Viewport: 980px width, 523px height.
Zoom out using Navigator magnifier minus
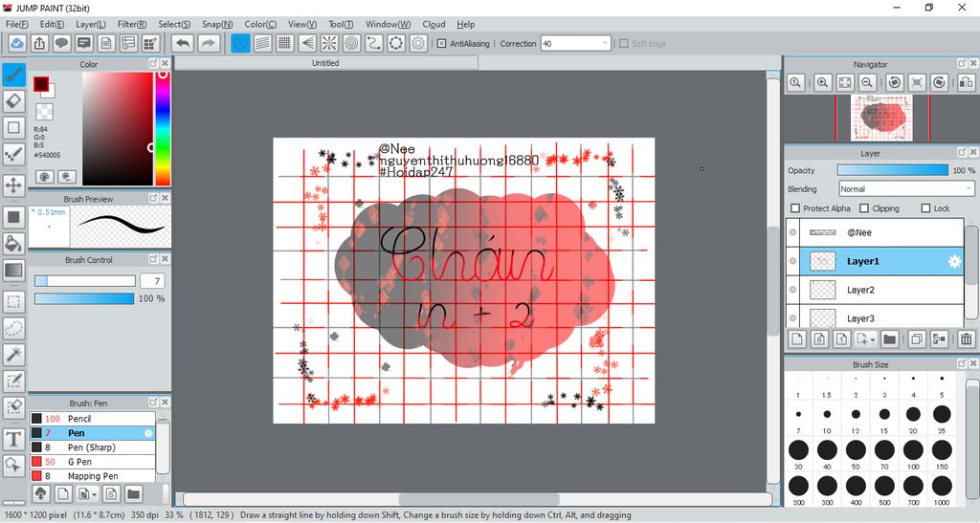pos(867,82)
